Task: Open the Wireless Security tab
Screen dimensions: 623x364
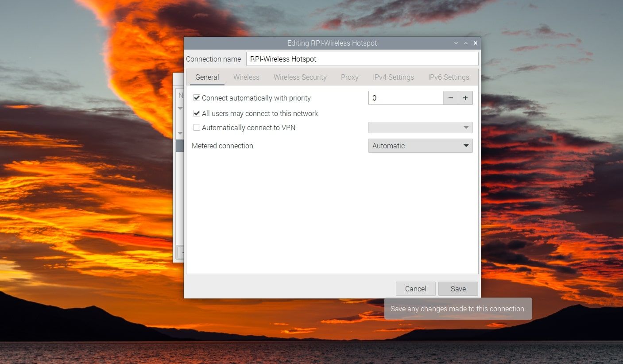Action: click(300, 77)
